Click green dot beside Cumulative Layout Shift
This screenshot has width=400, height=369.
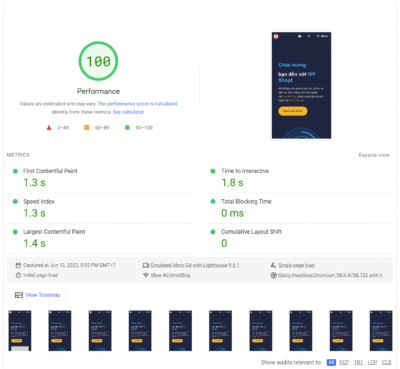pyautogui.click(x=213, y=232)
